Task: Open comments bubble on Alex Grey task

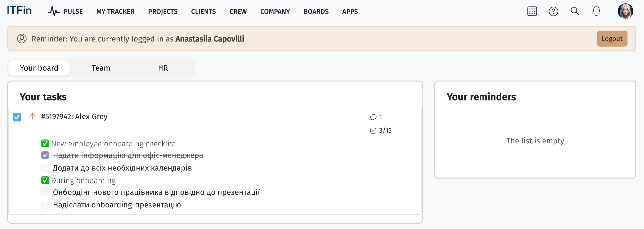Action: click(x=373, y=117)
